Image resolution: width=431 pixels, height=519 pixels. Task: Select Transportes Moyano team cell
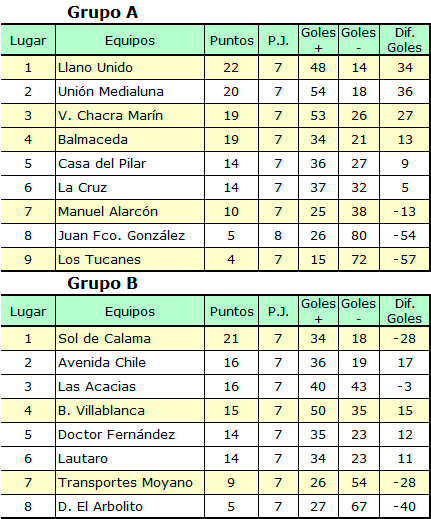point(130,483)
